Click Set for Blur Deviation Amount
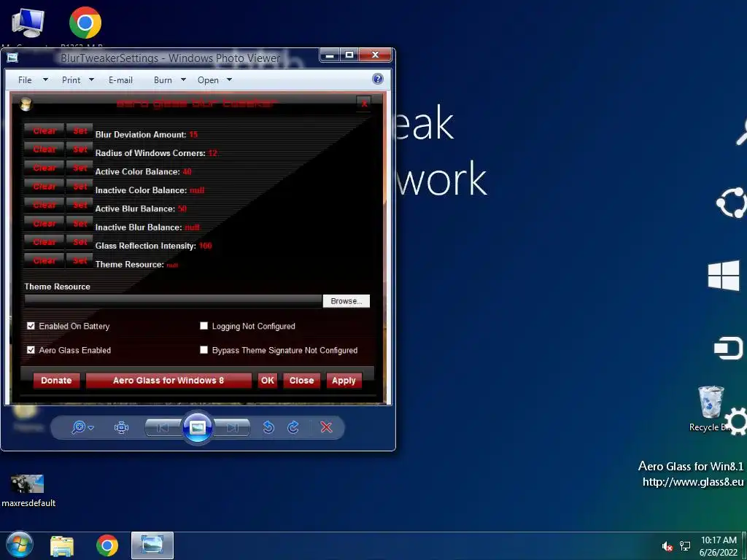Viewport: 747px width, 560px height. click(x=80, y=131)
